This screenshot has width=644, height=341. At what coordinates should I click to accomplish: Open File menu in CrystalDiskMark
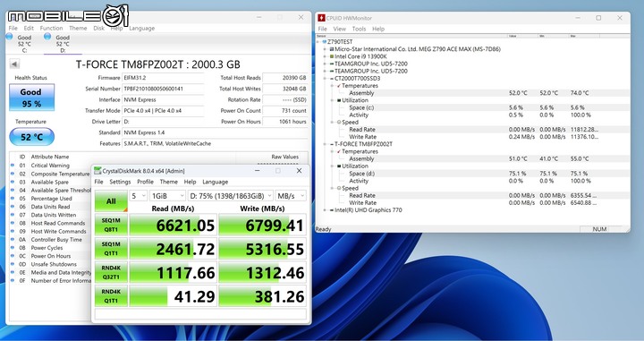pyautogui.click(x=98, y=182)
